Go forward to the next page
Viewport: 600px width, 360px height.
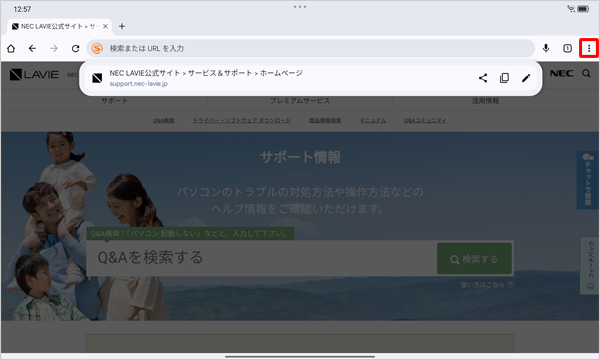click(54, 48)
